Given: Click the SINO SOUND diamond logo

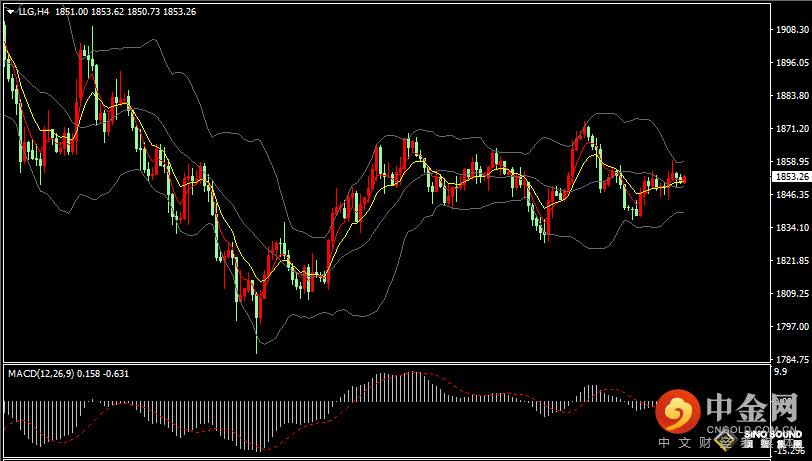Looking at the screenshot, I should coord(727,441).
